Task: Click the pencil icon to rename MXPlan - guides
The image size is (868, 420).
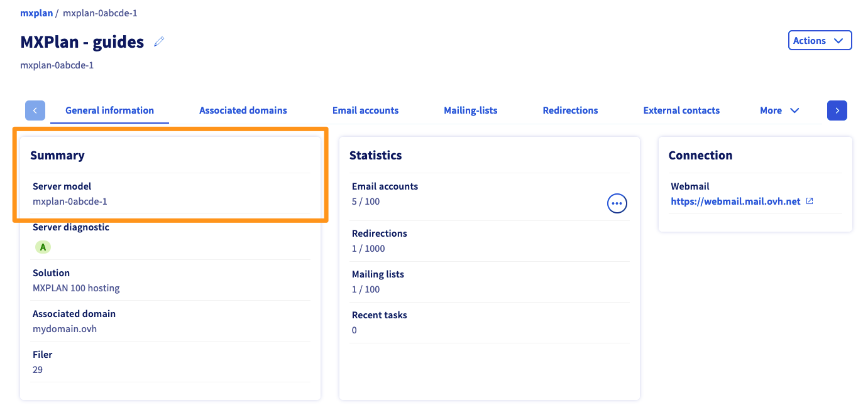Action: pyautogui.click(x=159, y=42)
